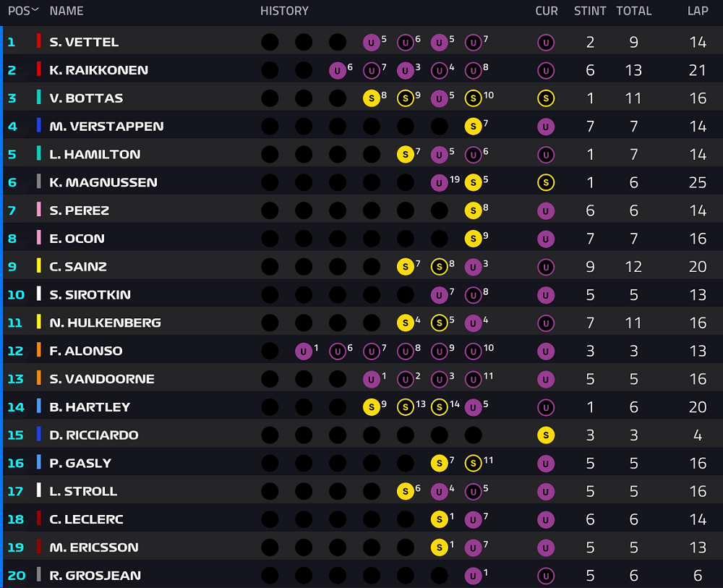Click Grosjean's ultrasoft history tyre marked 1

(x=473, y=576)
